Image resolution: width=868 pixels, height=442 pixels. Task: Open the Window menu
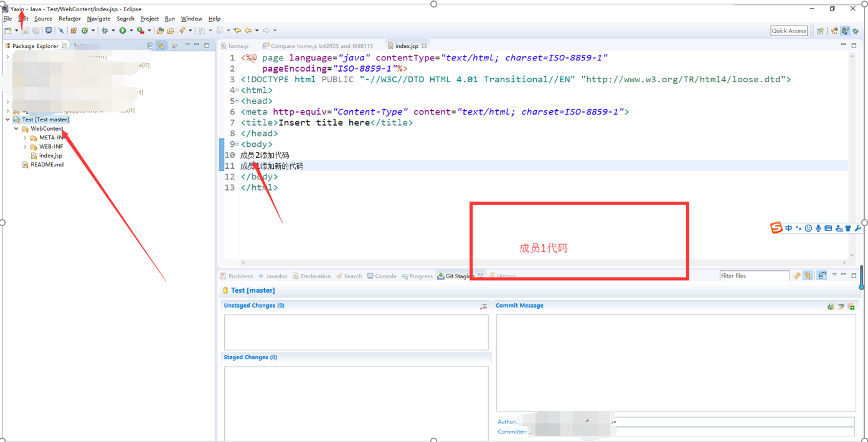click(191, 19)
